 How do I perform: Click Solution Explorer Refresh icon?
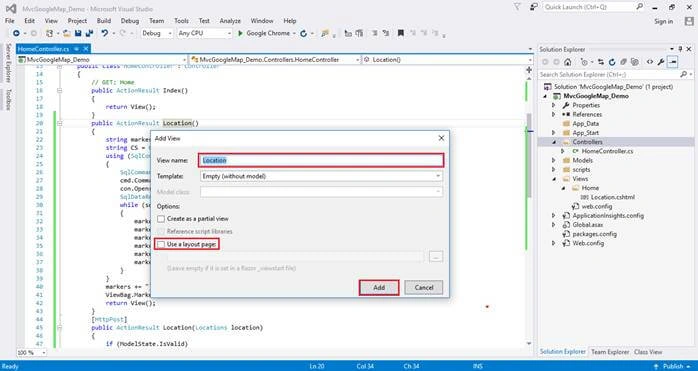pos(612,62)
